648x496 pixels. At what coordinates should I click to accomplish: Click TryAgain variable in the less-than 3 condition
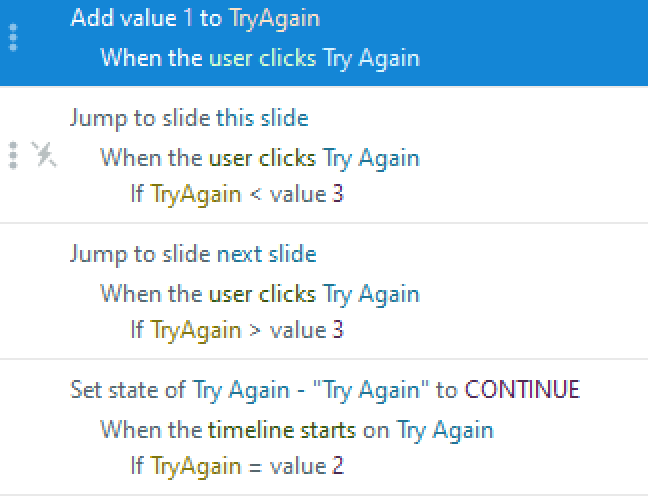click(x=196, y=193)
